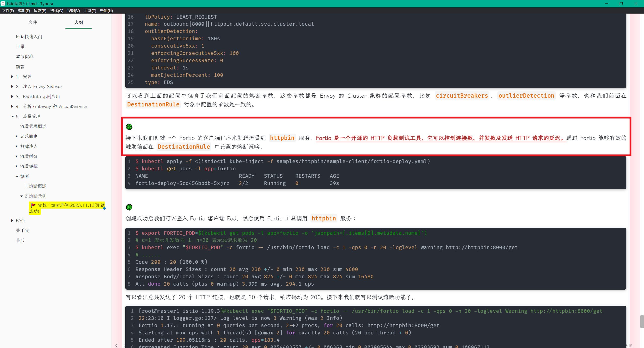Go to 关于我 outline entry

(22, 230)
